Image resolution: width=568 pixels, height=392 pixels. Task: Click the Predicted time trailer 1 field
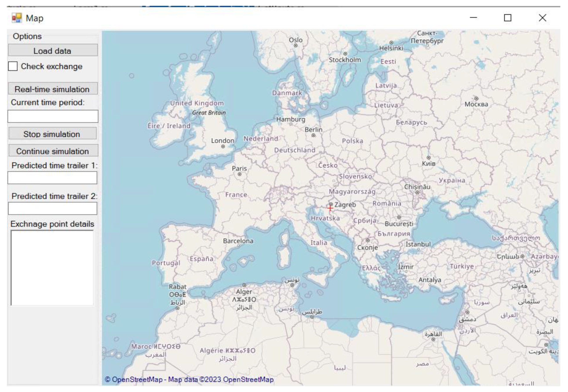click(52, 178)
